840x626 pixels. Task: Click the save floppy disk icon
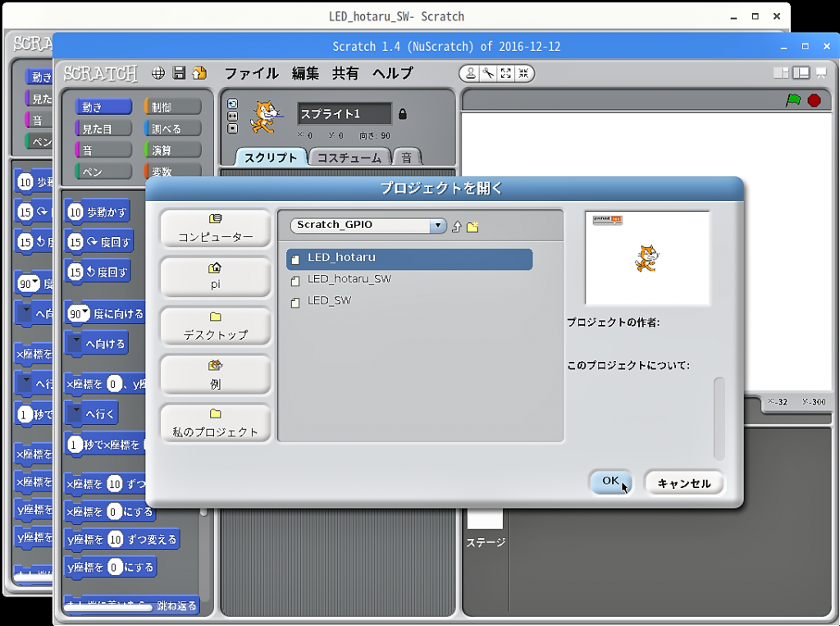click(179, 73)
